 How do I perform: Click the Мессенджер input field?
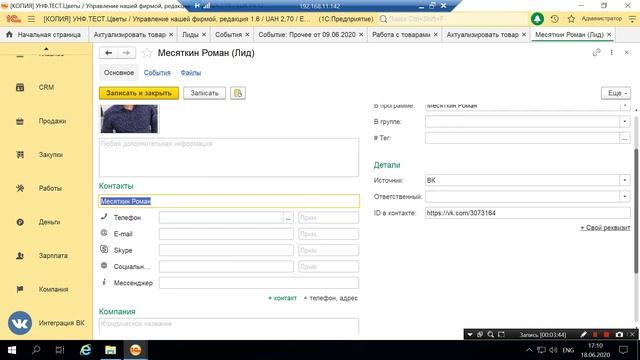pos(259,283)
